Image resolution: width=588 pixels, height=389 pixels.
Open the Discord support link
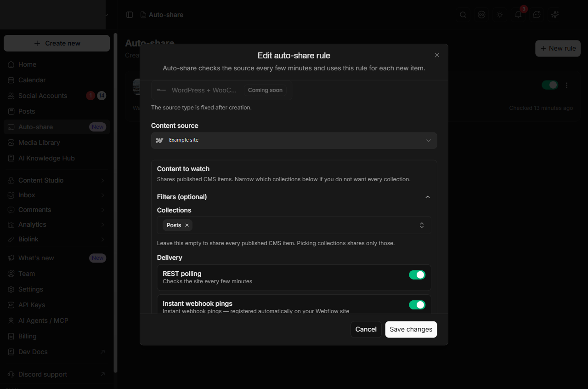point(57,374)
